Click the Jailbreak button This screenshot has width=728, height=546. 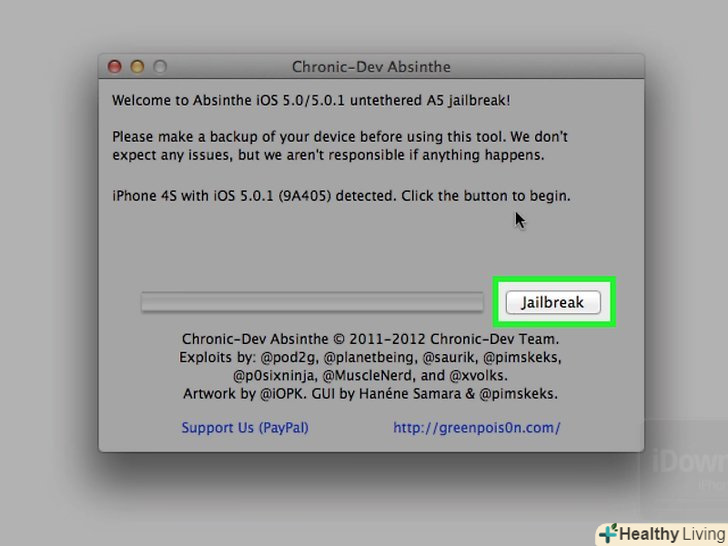click(x=552, y=302)
